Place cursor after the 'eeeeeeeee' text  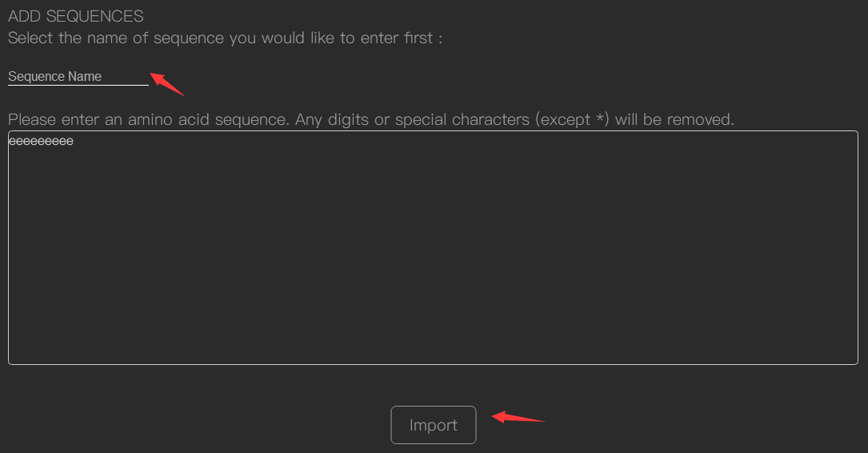click(x=74, y=141)
